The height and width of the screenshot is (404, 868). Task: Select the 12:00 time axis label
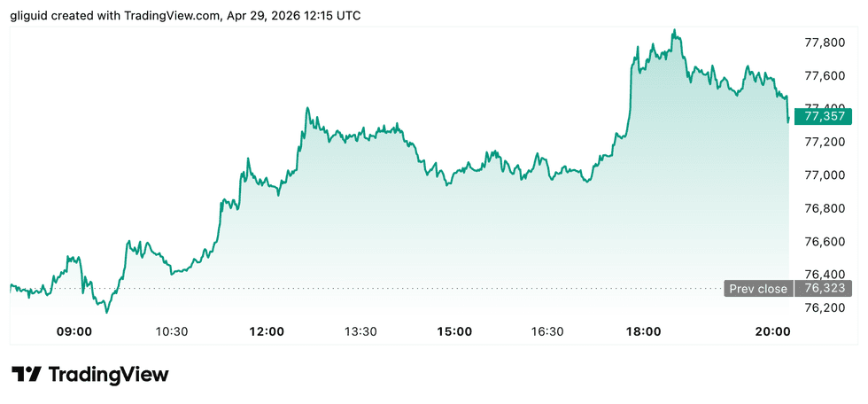[x=267, y=331]
